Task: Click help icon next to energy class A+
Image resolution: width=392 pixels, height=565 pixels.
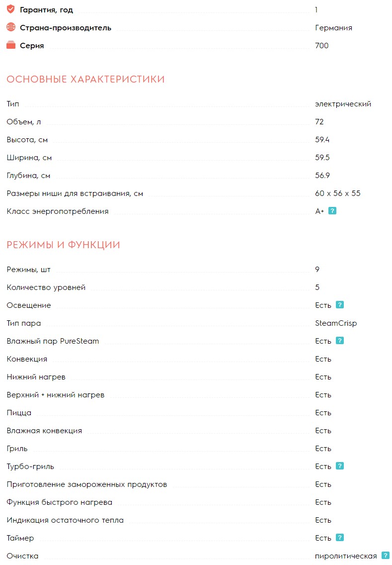Action: (333, 211)
